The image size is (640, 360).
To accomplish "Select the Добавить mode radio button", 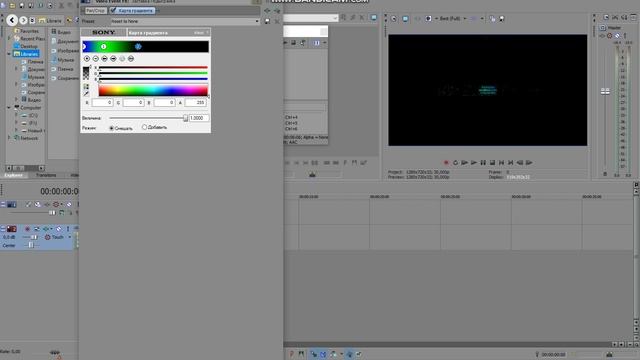I will coord(144,127).
